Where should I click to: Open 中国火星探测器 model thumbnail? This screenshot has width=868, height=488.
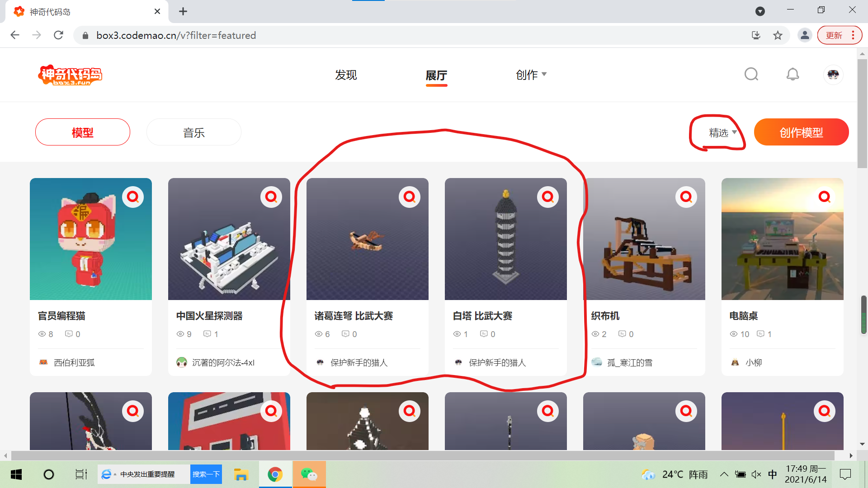[229, 239]
